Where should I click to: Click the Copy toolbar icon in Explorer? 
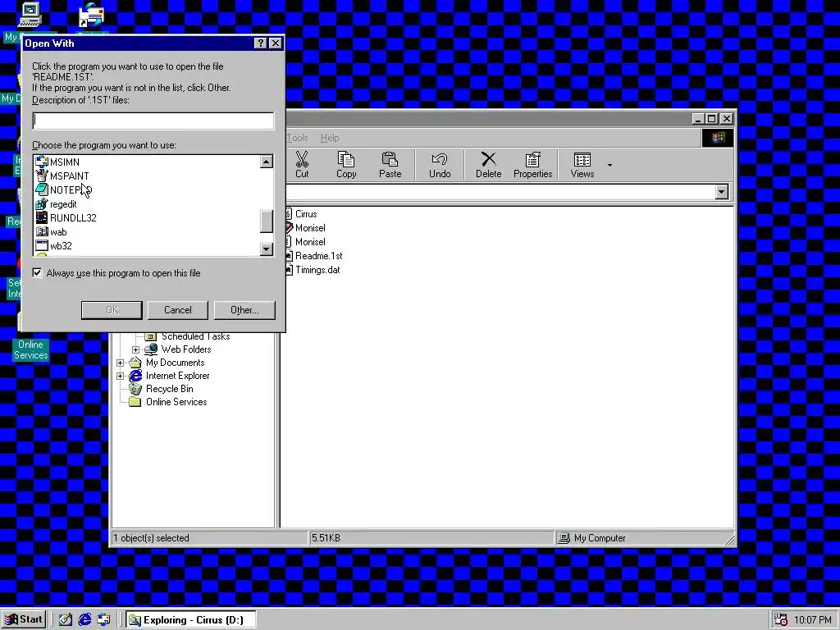point(346,164)
